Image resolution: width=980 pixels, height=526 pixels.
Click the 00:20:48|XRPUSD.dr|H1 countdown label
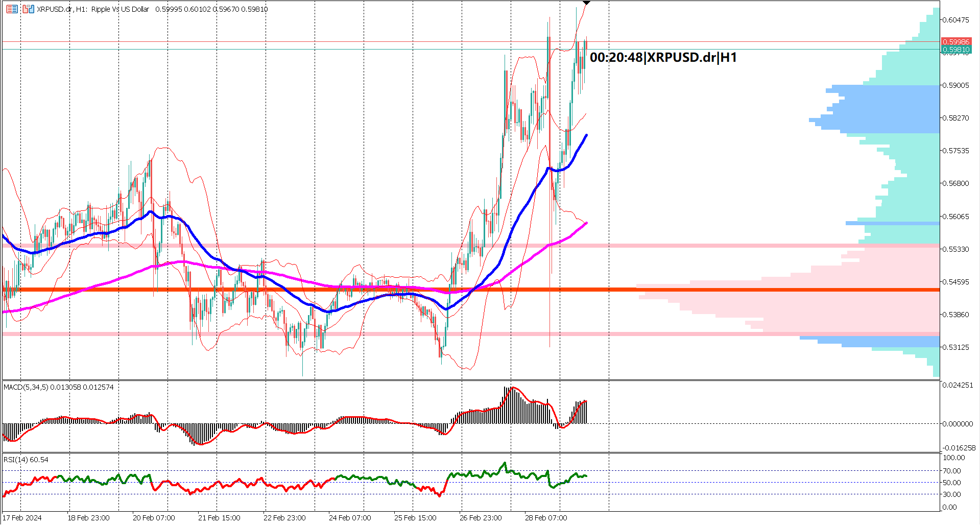tap(663, 57)
